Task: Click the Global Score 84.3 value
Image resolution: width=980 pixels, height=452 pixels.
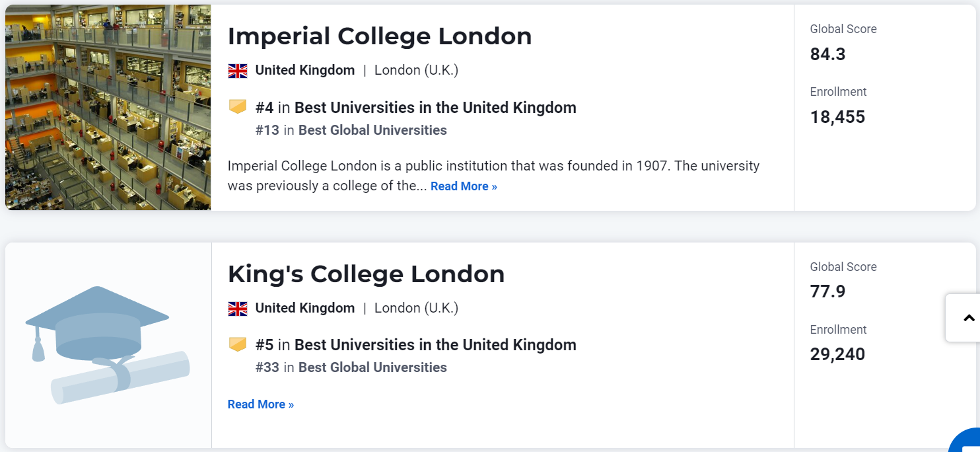Action: pyautogui.click(x=827, y=54)
